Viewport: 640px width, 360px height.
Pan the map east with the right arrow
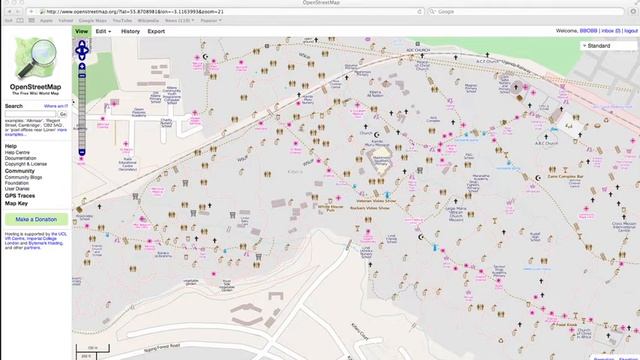[86, 50]
